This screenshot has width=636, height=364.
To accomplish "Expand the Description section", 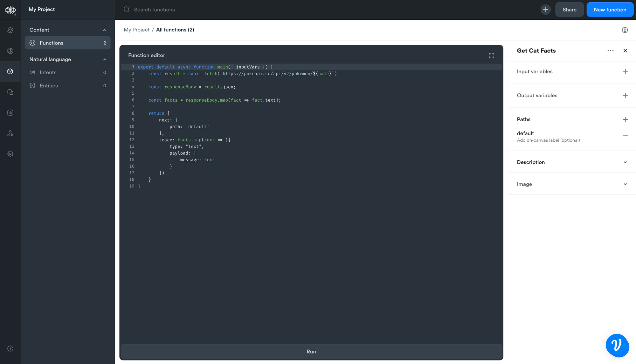I will 625,162.
